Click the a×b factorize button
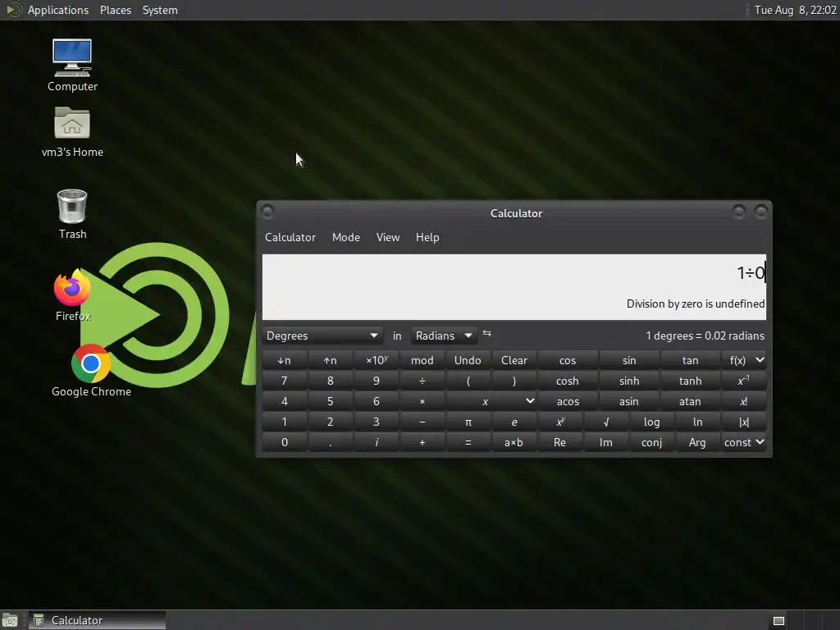Screen dimensions: 840x630 [514, 442]
